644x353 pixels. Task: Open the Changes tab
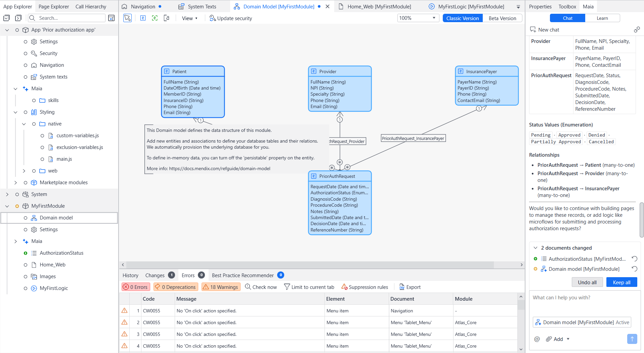[160, 275]
